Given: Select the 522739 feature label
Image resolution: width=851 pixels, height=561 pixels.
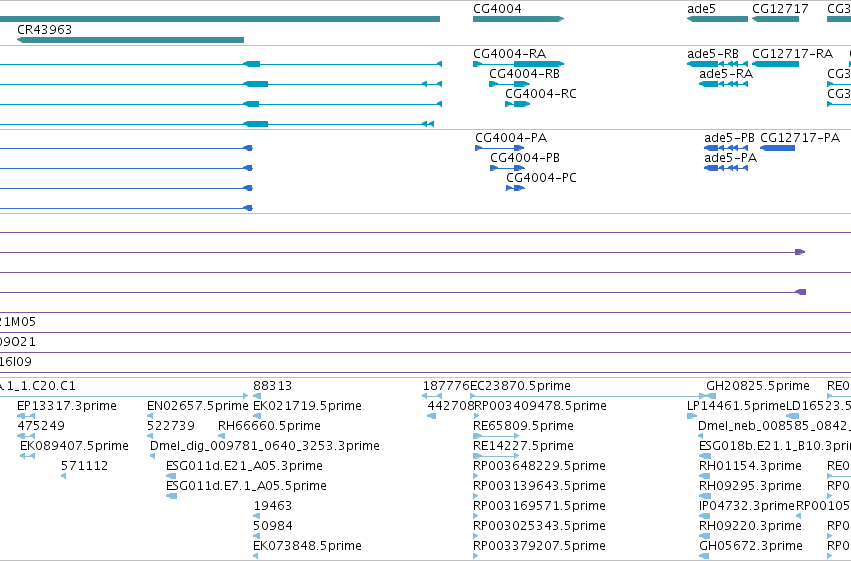Looking at the screenshot, I should tap(170, 426).
